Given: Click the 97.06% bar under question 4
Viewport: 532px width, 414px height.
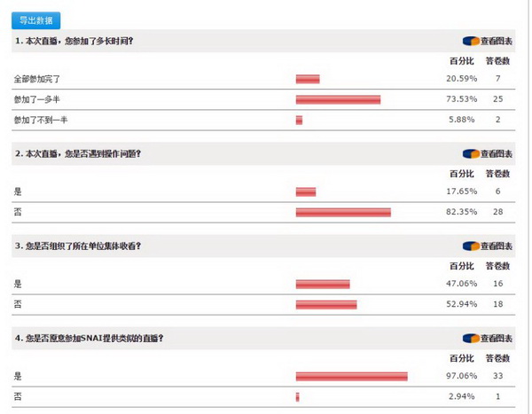Looking at the screenshot, I should (351, 376).
